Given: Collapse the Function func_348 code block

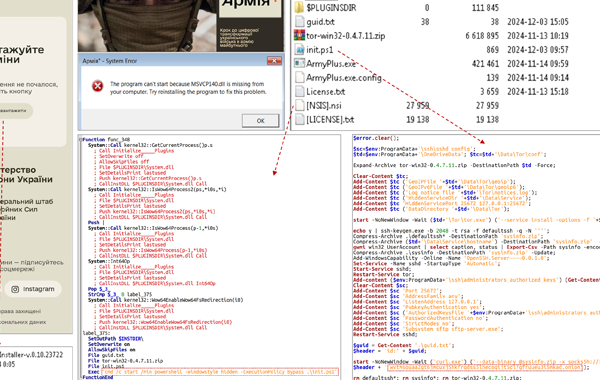Looking at the screenshot, I should 81,140.
